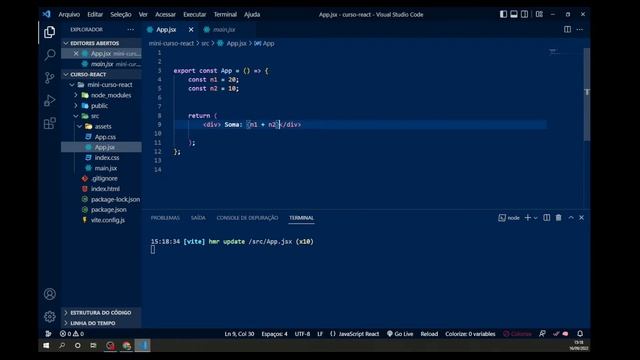
Task: Open Source Control view icon
Action: (49, 78)
